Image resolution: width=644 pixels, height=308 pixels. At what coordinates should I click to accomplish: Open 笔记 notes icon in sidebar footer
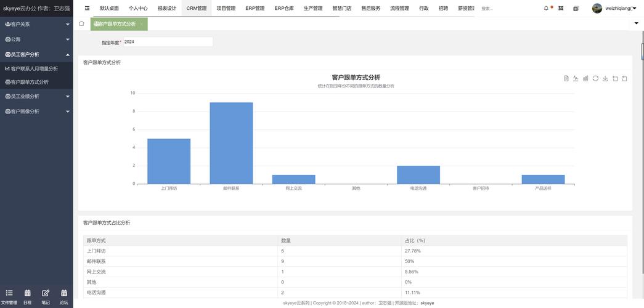tap(46, 296)
